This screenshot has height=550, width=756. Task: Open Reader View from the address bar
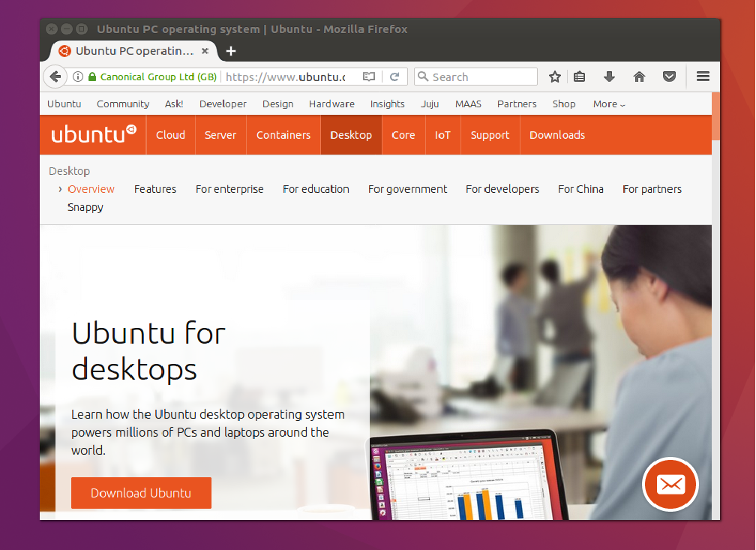(369, 77)
